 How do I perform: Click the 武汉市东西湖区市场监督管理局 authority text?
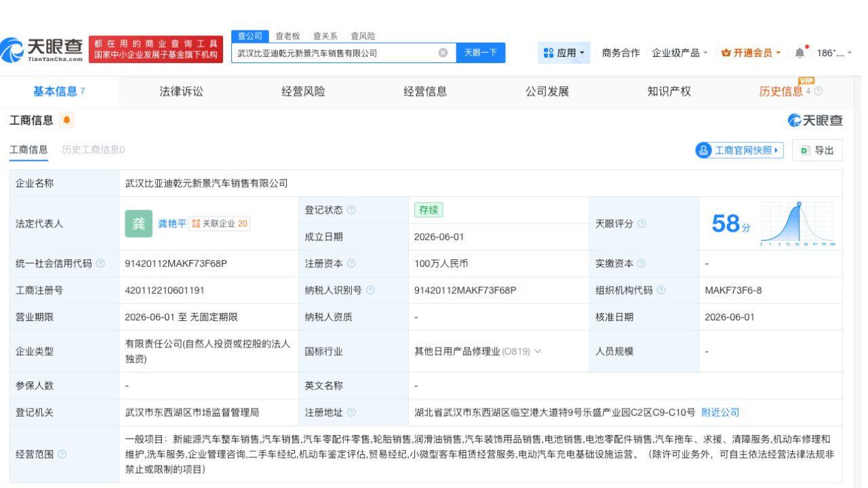click(x=192, y=412)
